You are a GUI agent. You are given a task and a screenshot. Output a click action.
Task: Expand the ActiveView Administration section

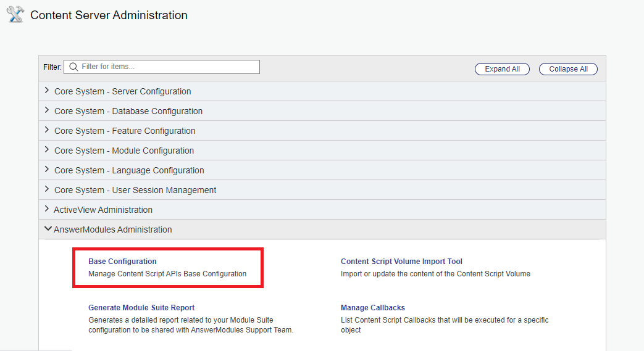click(x=102, y=210)
